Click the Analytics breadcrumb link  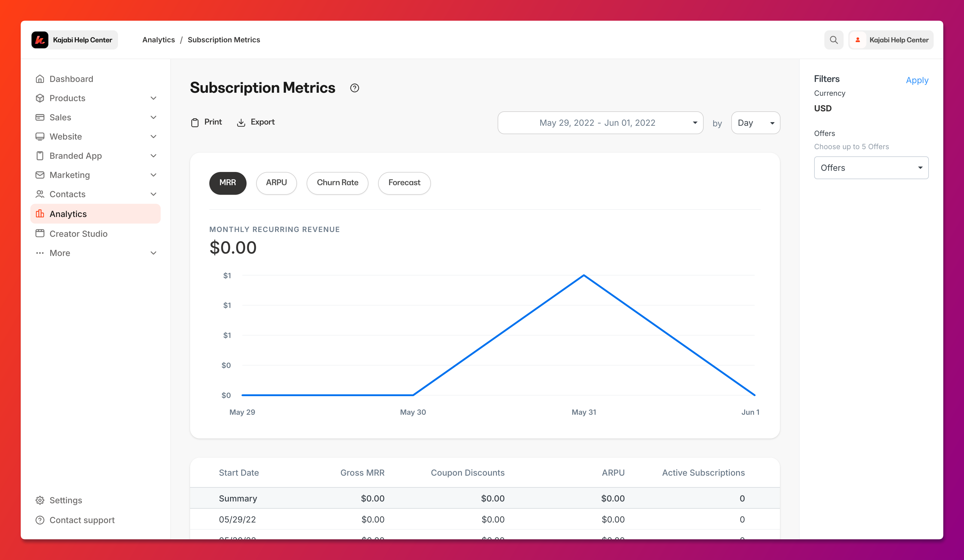[158, 40]
